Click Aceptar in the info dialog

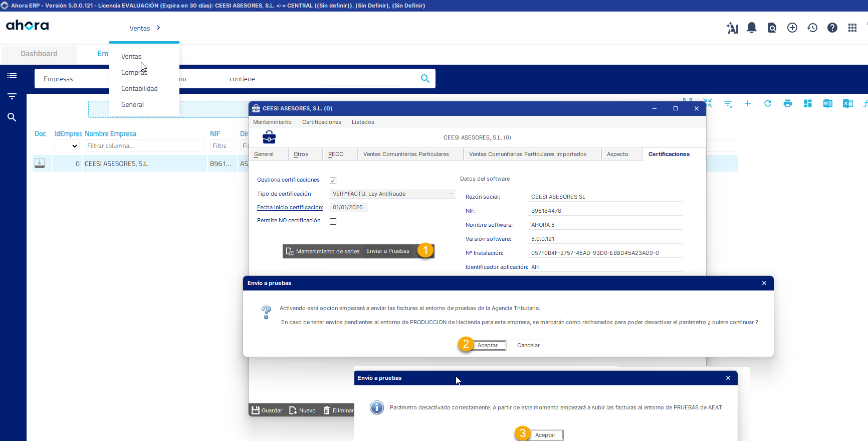point(545,435)
